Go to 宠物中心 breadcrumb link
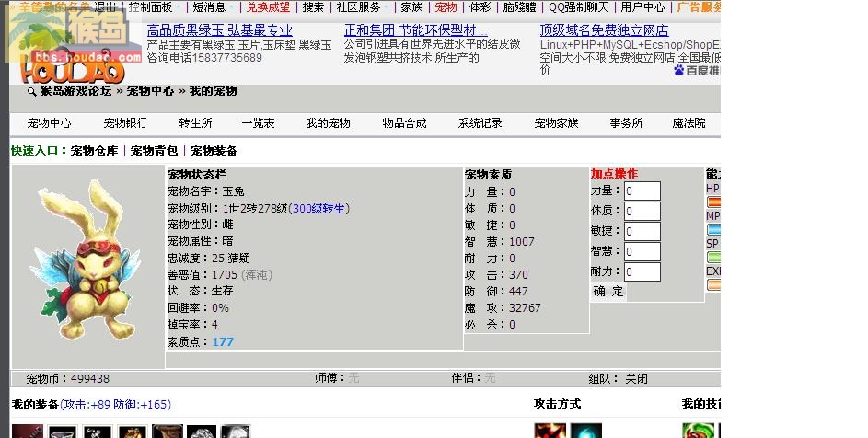 150,91
